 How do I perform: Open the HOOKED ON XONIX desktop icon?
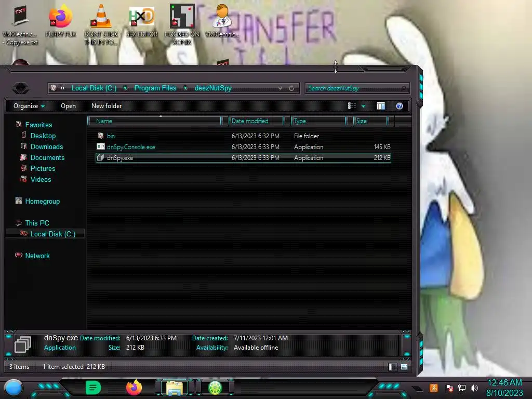click(x=182, y=24)
